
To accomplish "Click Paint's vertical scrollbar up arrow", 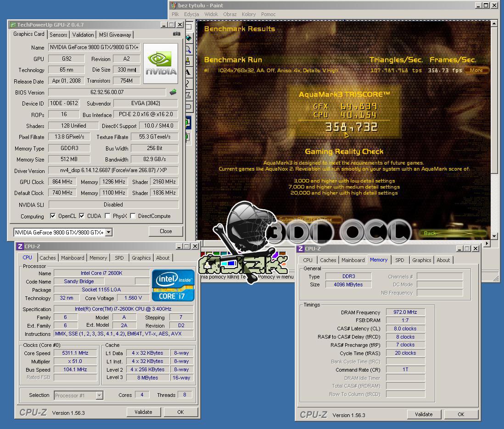I will [494, 23].
